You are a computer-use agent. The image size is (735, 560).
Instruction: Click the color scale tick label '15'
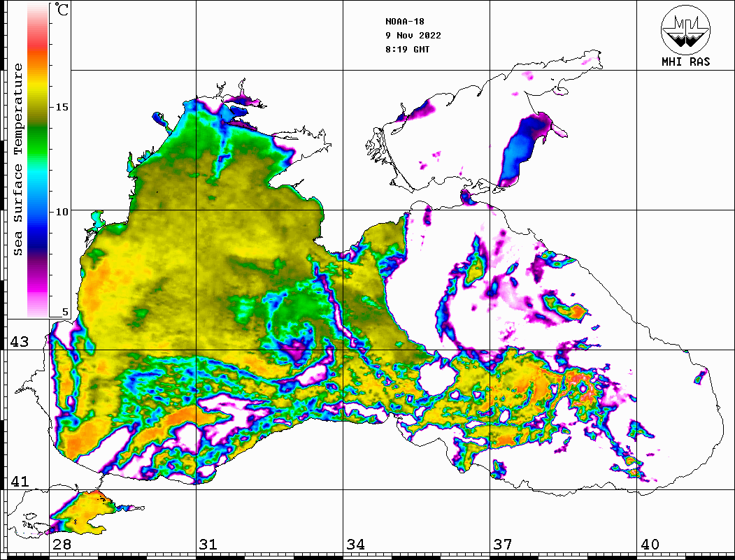coord(62,107)
